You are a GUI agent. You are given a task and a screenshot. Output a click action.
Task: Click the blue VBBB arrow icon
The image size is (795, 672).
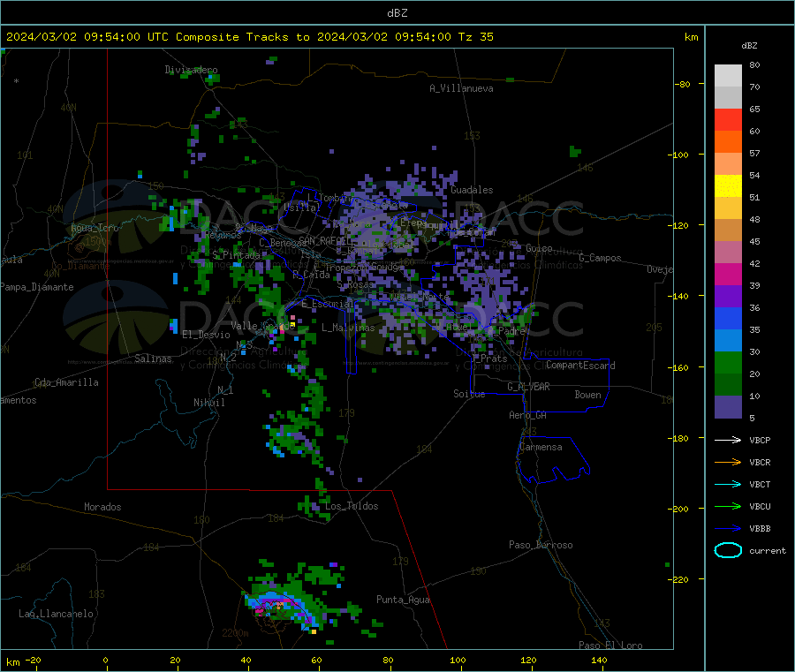click(x=728, y=529)
